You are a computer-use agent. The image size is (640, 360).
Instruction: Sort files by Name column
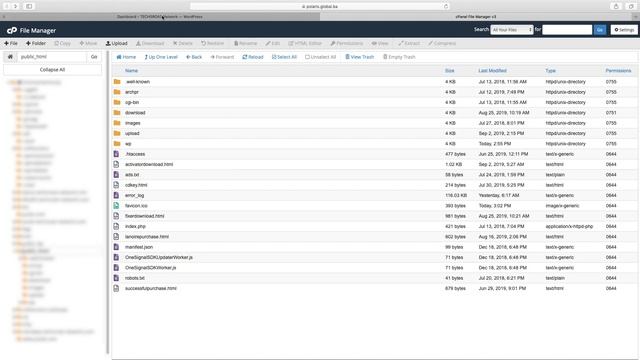coord(131,71)
